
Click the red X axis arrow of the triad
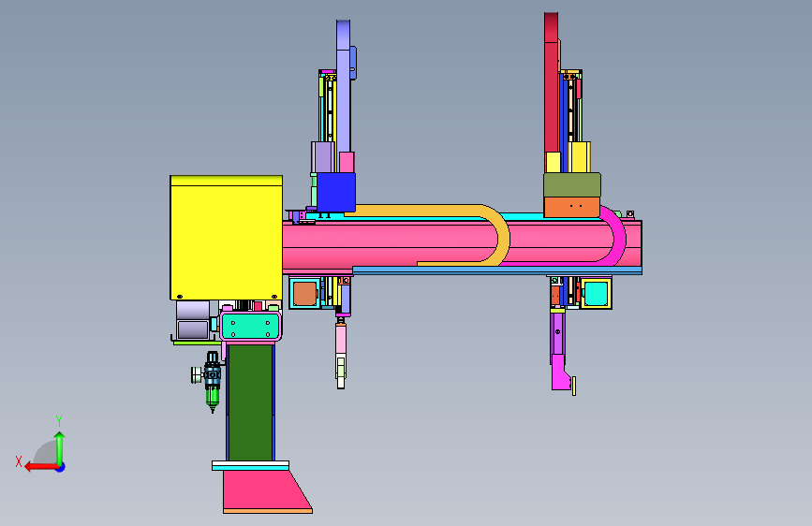pos(40,467)
